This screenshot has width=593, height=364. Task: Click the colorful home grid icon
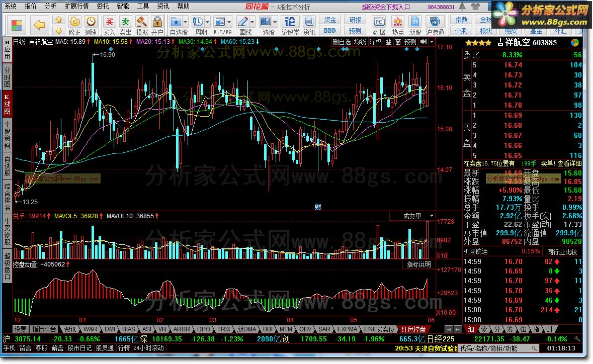coord(17,25)
